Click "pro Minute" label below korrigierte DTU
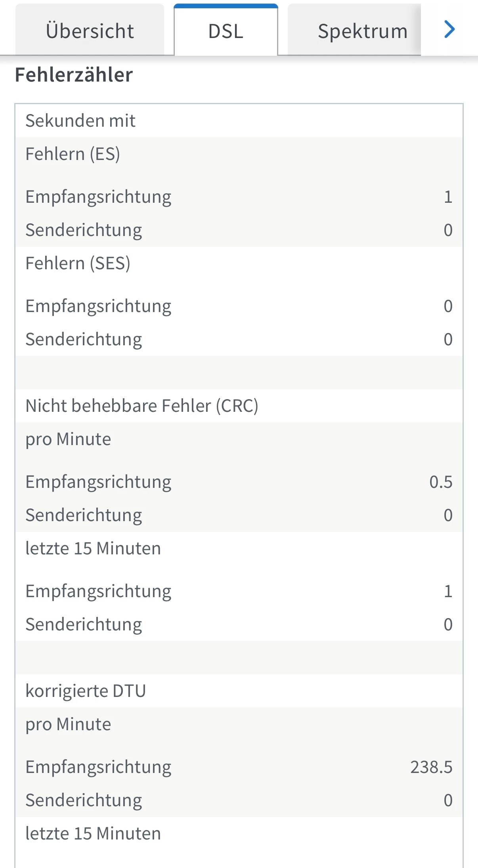 click(68, 724)
